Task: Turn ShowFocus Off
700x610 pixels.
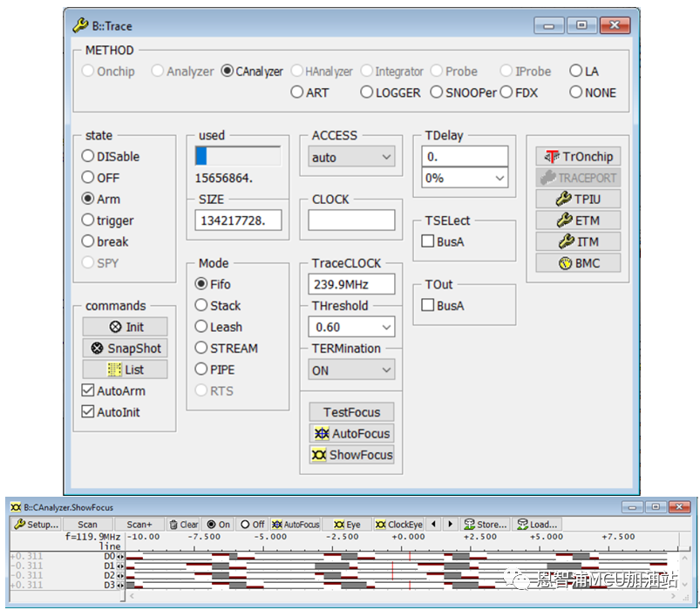Action: [252, 525]
